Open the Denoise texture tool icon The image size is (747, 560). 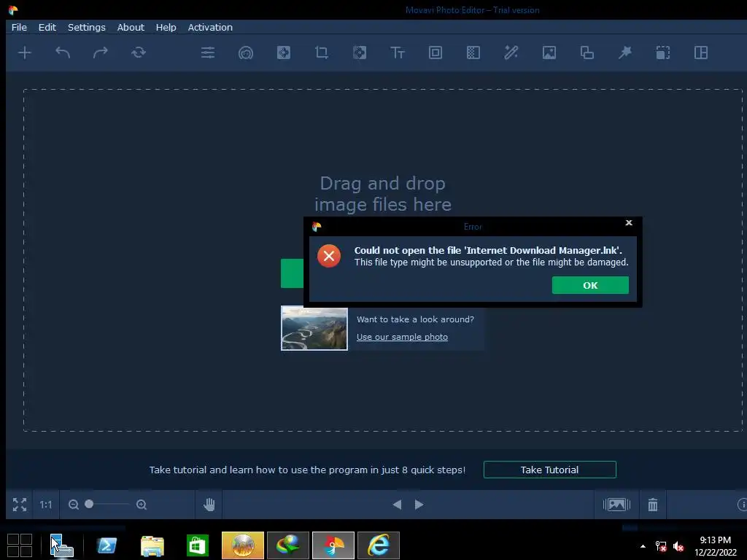click(x=473, y=52)
